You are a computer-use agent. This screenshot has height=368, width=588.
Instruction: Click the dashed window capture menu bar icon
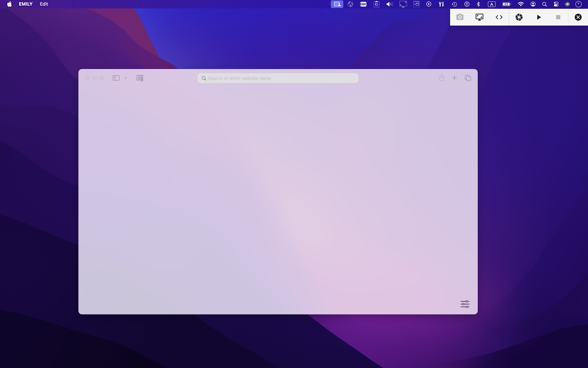coord(416,4)
